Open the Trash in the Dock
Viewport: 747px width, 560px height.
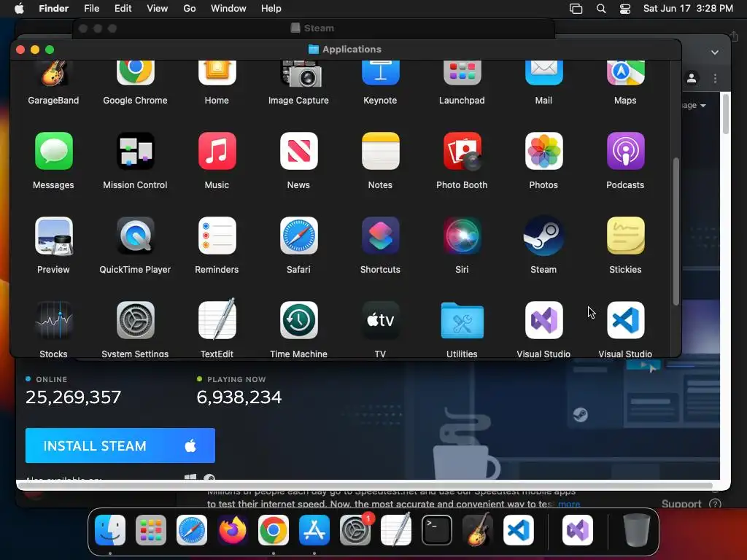click(x=637, y=530)
